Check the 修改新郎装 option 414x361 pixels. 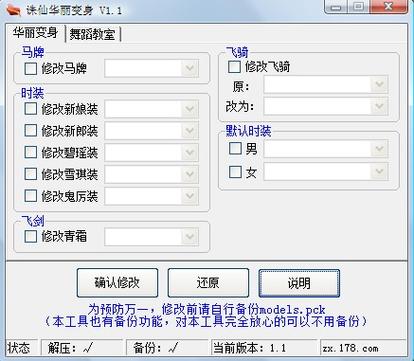tap(31, 130)
